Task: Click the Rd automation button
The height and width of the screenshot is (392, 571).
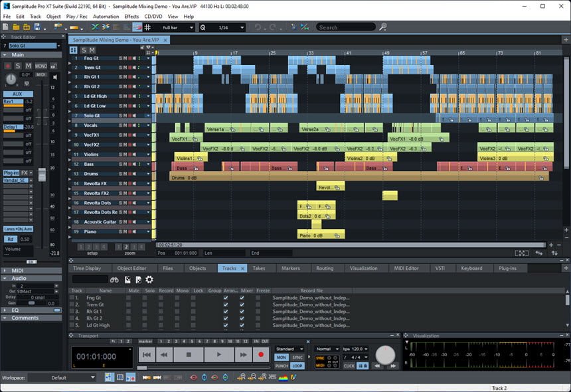Action: tap(11, 239)
